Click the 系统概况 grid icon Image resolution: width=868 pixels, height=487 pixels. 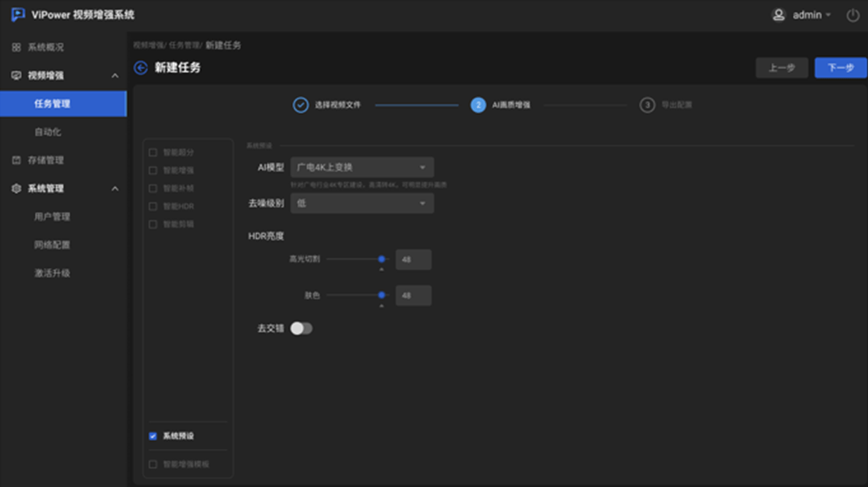pos(16,48)
